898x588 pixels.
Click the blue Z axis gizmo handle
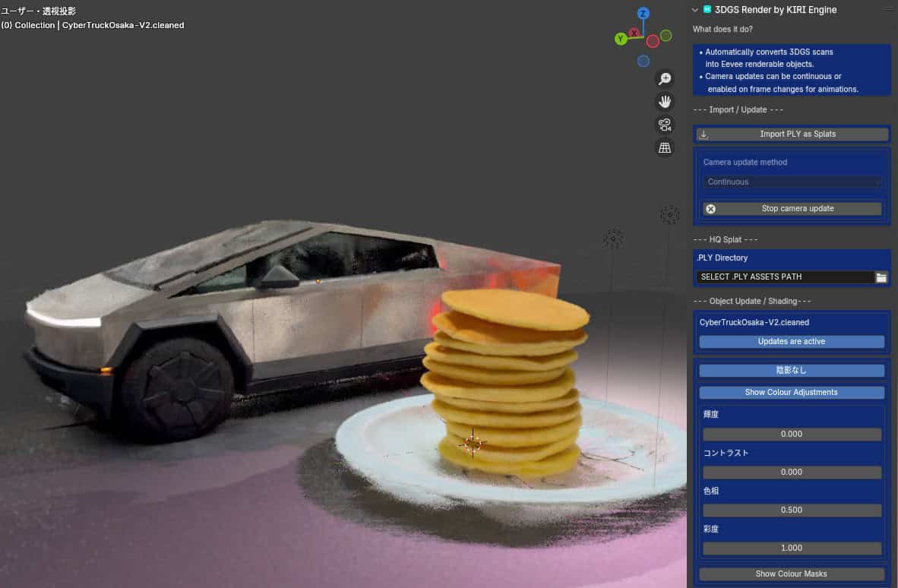point(643,13)
